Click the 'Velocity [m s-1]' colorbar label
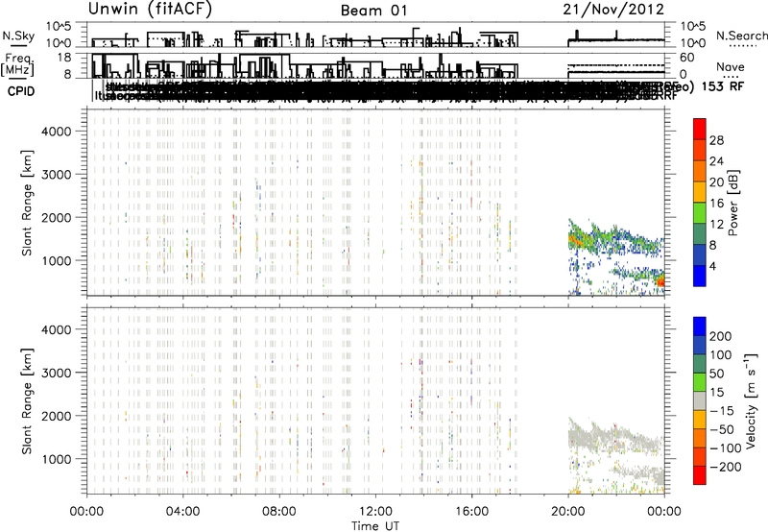Image resolution: width=768 pixels, height=532 pixels. tap(750, 400)
